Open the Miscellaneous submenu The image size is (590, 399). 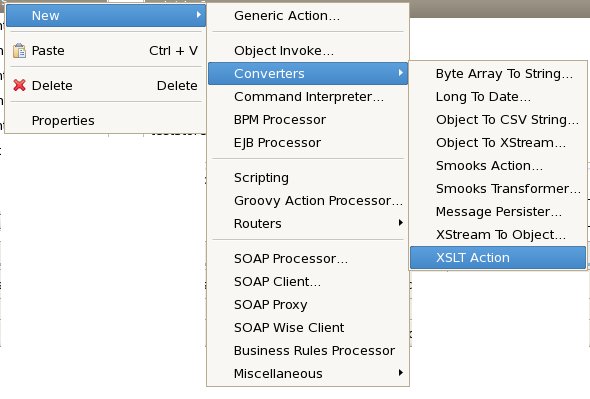click(308, 373)
